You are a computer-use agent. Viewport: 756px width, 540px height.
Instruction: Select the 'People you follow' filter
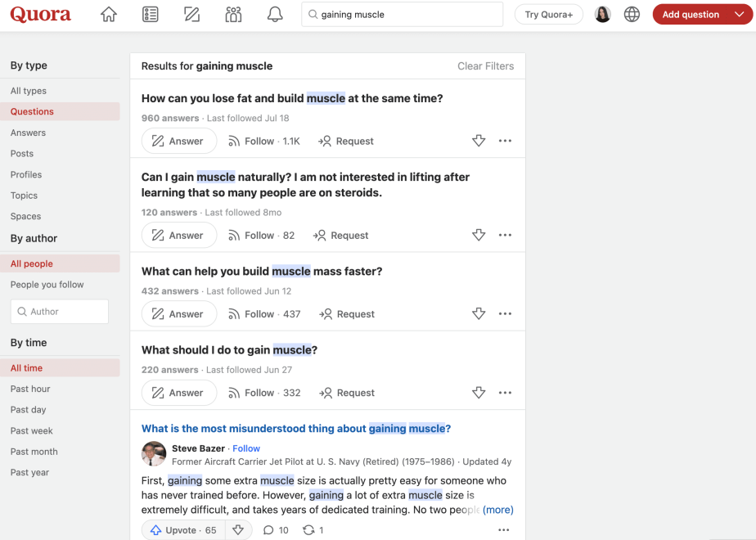point(46,284)
